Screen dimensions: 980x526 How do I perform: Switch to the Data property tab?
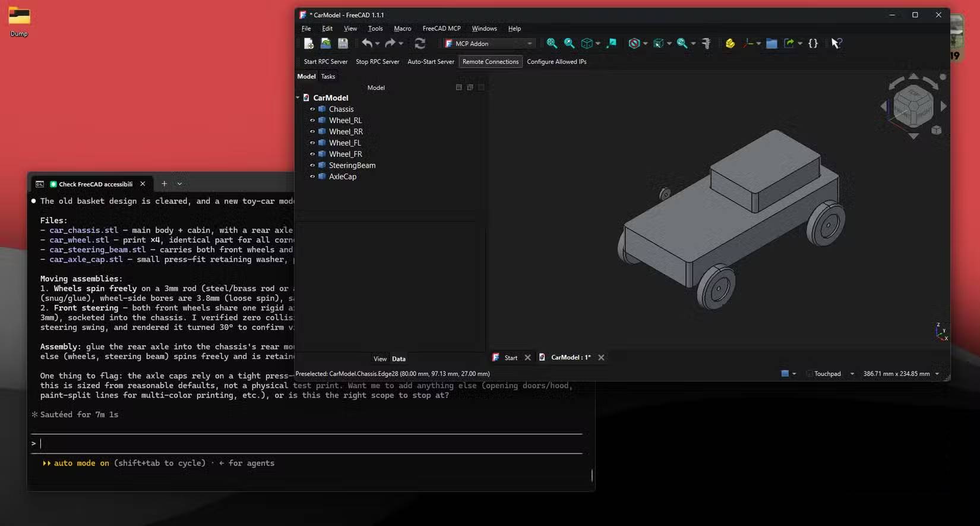coord(399,359)
